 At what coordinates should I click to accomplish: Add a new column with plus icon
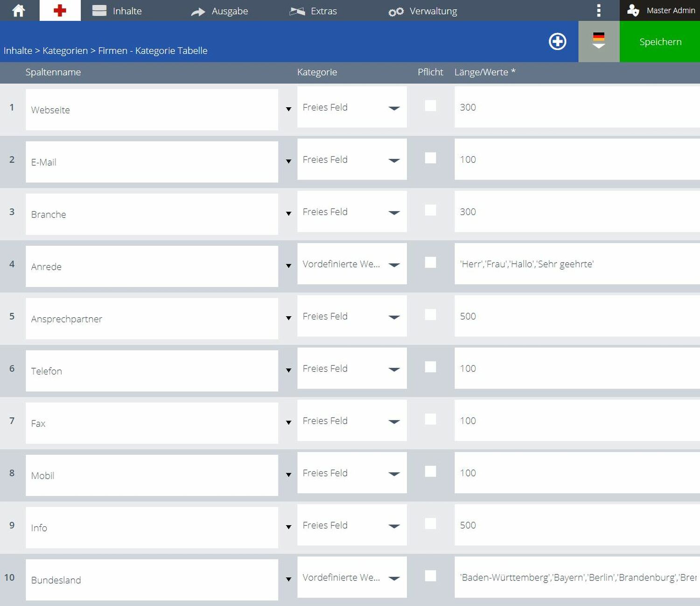(558, 42)
